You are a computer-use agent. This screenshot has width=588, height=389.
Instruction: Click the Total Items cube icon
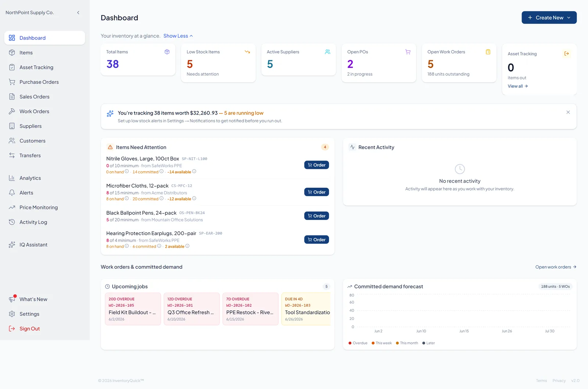(x=167, y=52)
